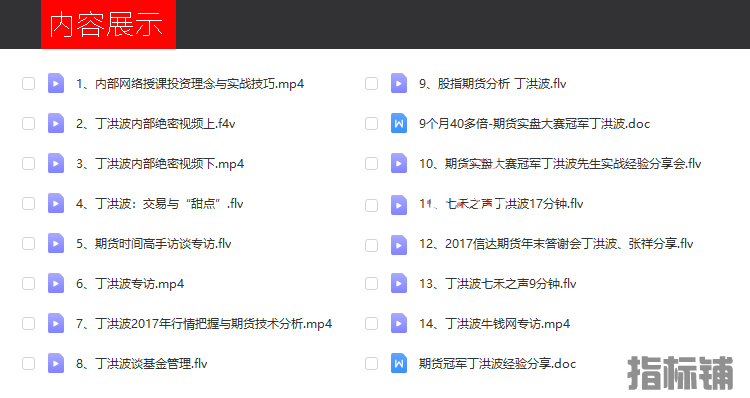The image size is (750, 398).
Task: Click Word document icon for 9个月40多倍 doc
Action: tap(399, 123)
